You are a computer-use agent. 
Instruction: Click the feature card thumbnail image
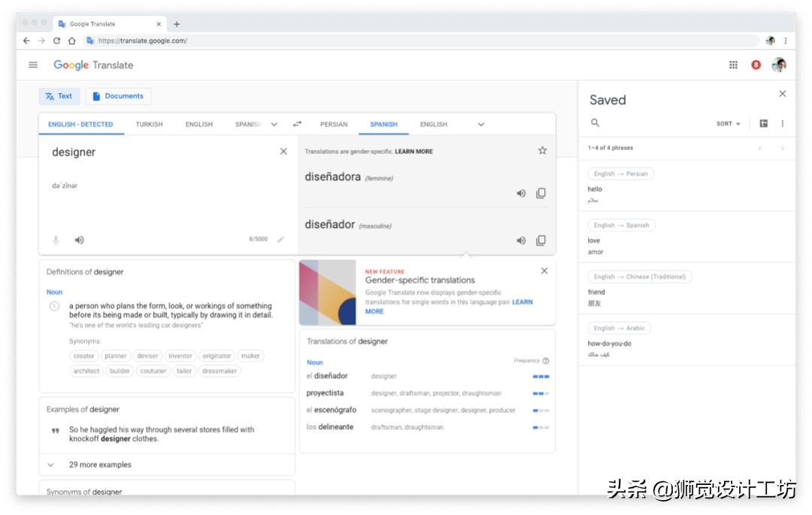pos(327,292)
